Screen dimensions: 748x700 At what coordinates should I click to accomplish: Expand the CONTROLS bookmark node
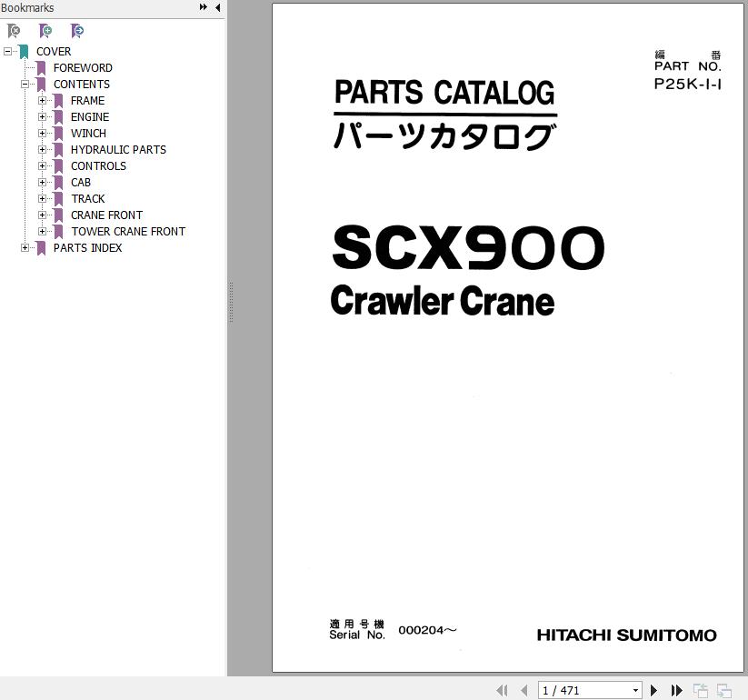click(x=42, y=165)
